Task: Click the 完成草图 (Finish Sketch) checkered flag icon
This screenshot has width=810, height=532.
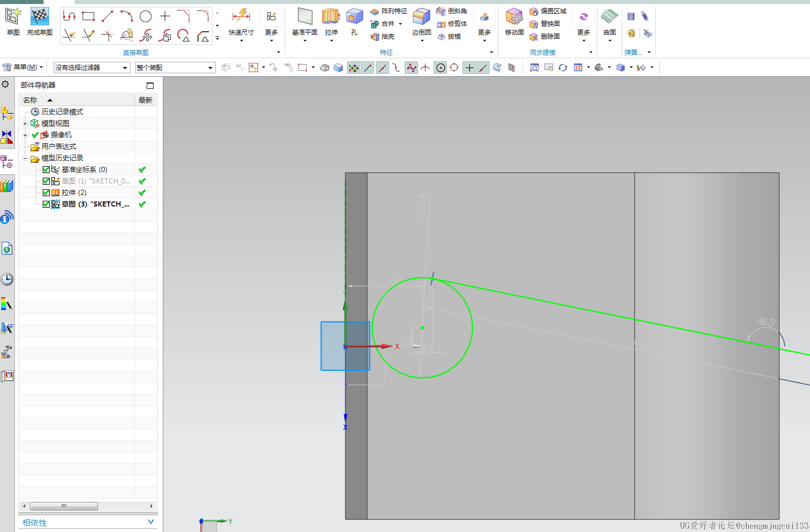Action: click(x=39, y=17)
